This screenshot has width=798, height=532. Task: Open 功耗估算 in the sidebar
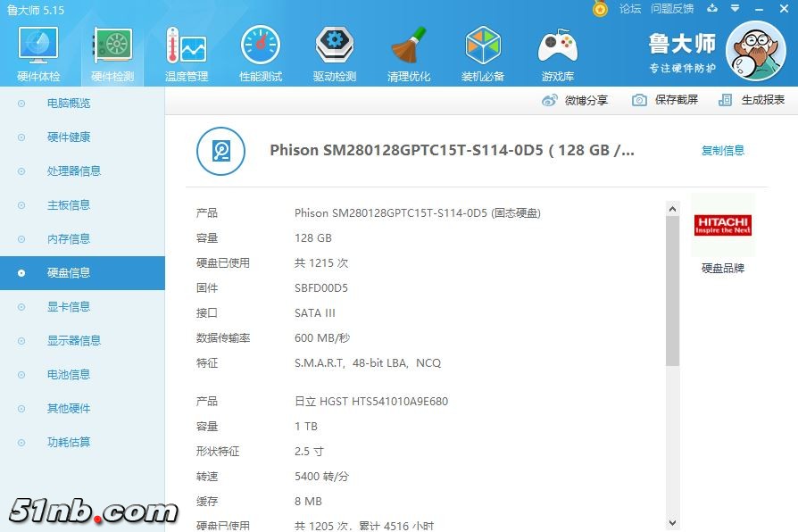click(x=69, y=443)
